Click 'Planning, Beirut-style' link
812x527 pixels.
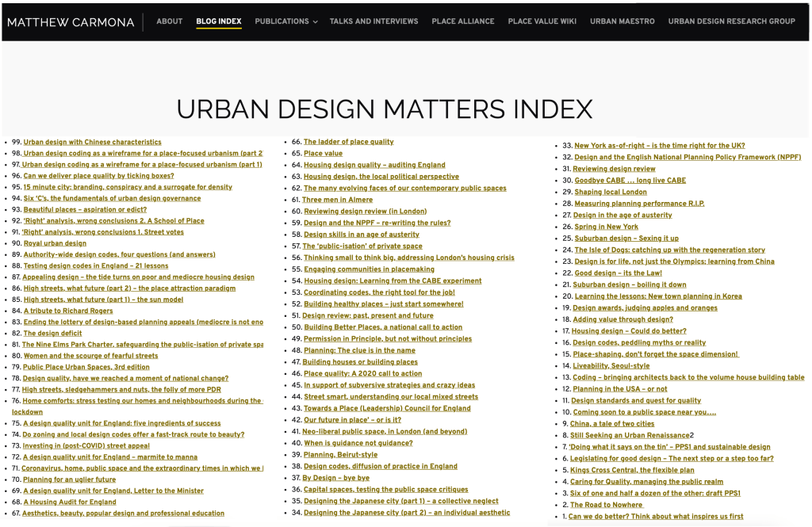coord(340,455)
